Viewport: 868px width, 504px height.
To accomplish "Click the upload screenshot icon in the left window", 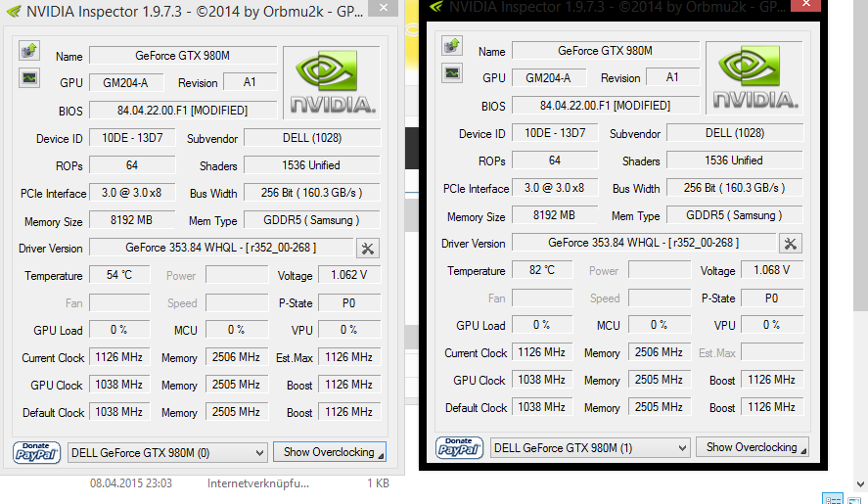I will click(x=29, y=51).
